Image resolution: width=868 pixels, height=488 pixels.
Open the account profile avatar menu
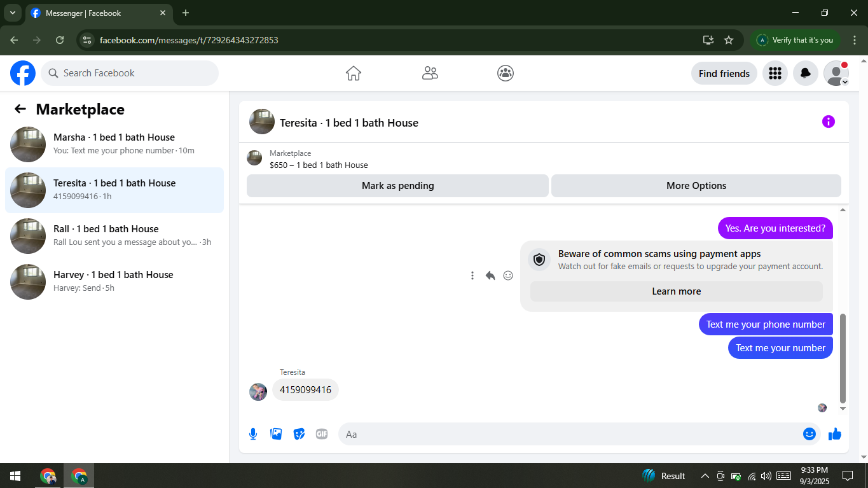click(836, 73)
